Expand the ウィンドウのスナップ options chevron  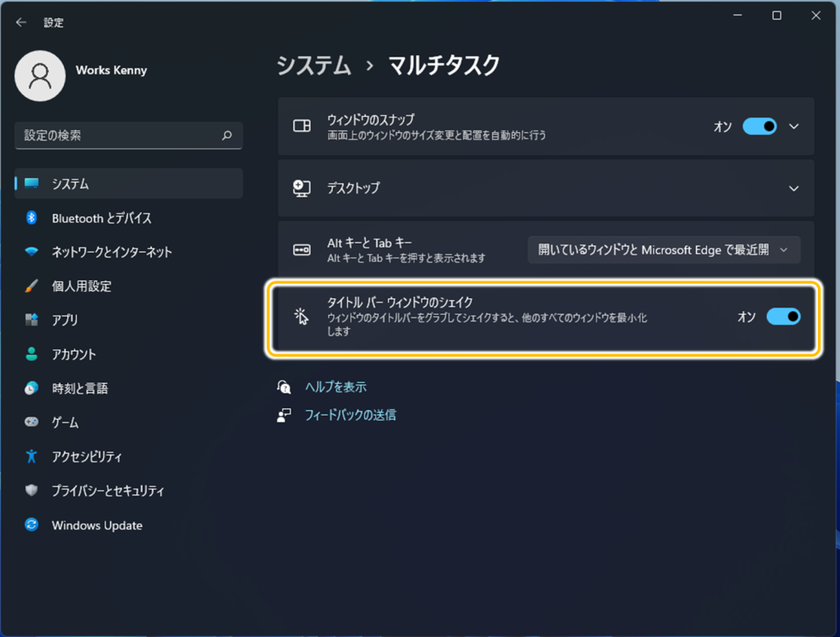pos(793,126)
